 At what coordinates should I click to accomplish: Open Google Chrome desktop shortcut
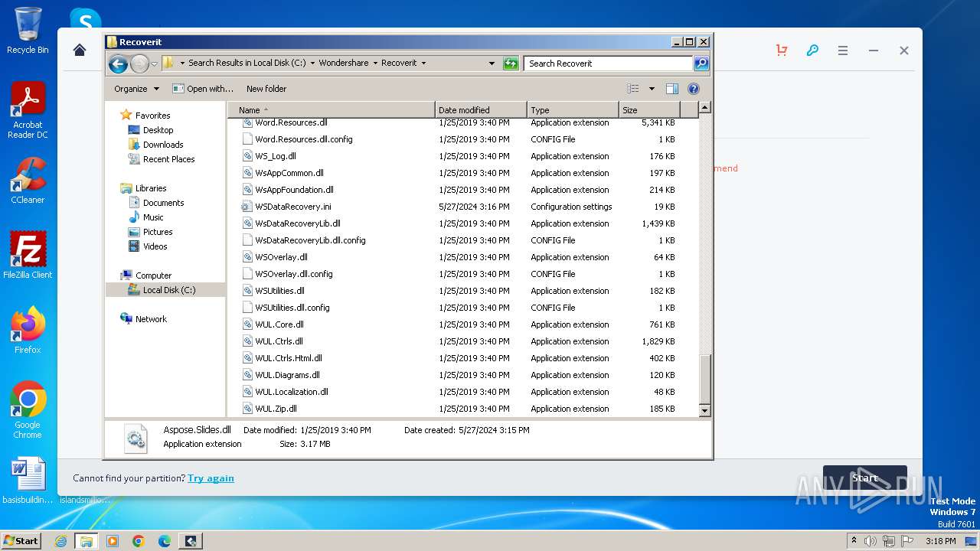[28, 410]
